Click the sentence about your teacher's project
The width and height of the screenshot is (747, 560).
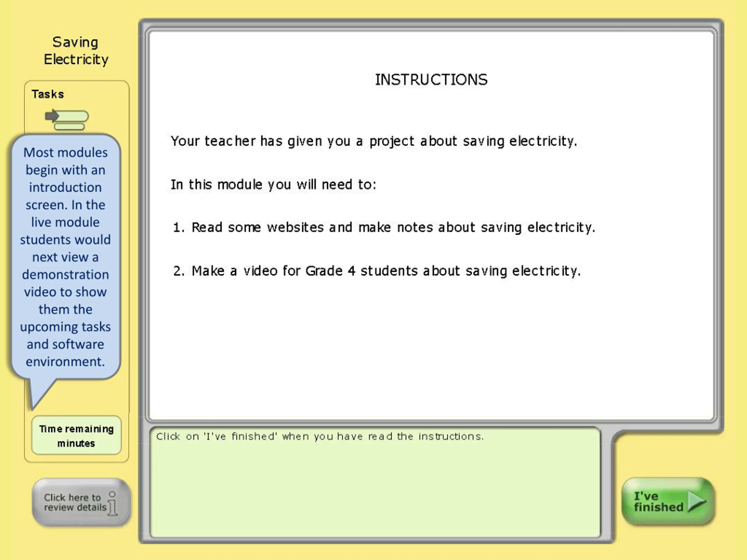point(374,141)
